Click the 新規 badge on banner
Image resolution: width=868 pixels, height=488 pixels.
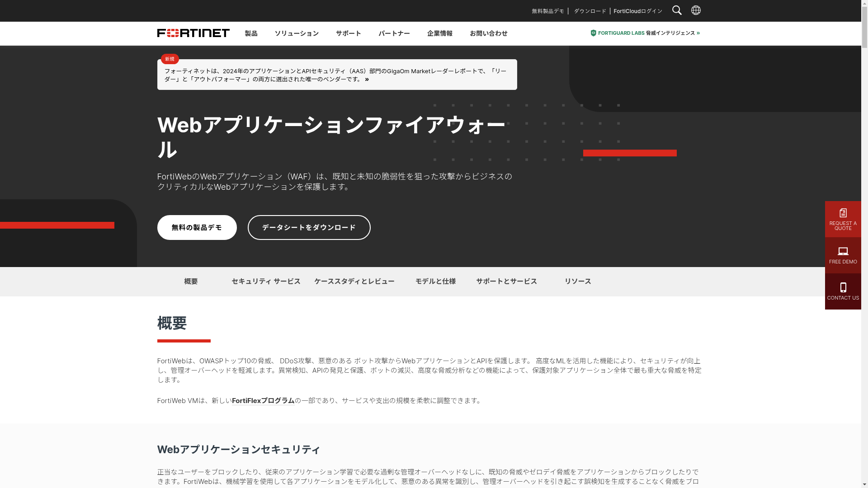click(x=170, y=59)
